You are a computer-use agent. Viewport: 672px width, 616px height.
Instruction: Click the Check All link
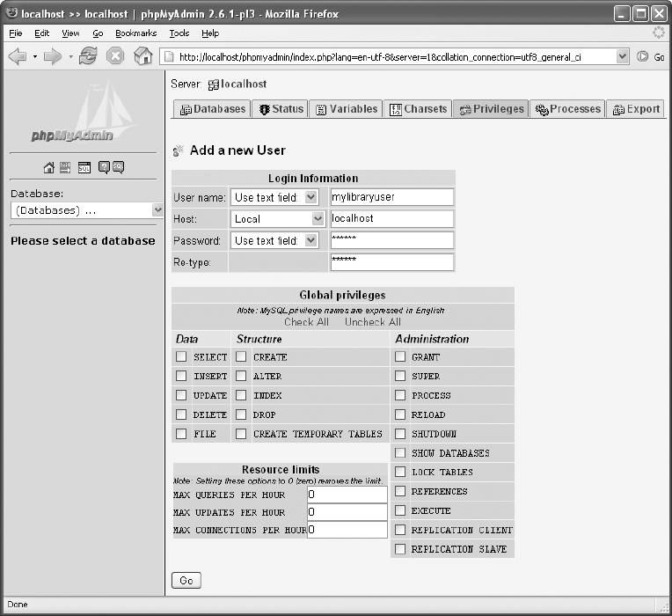306,322
